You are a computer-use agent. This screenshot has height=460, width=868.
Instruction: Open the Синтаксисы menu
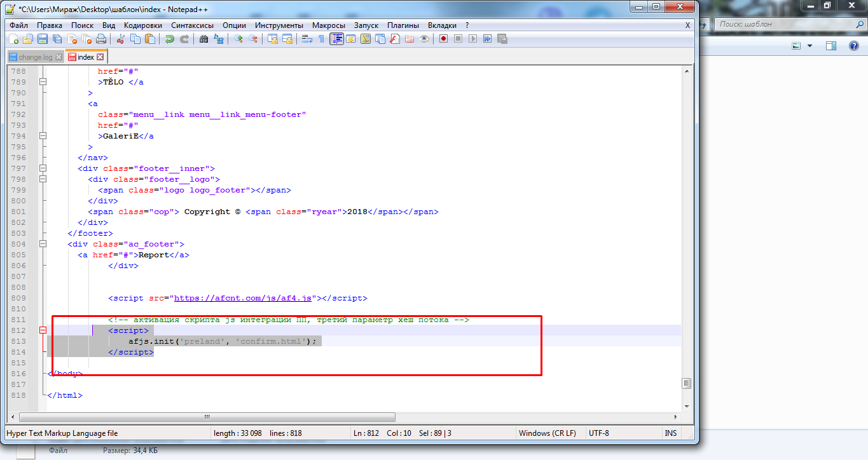pos(193,25)
